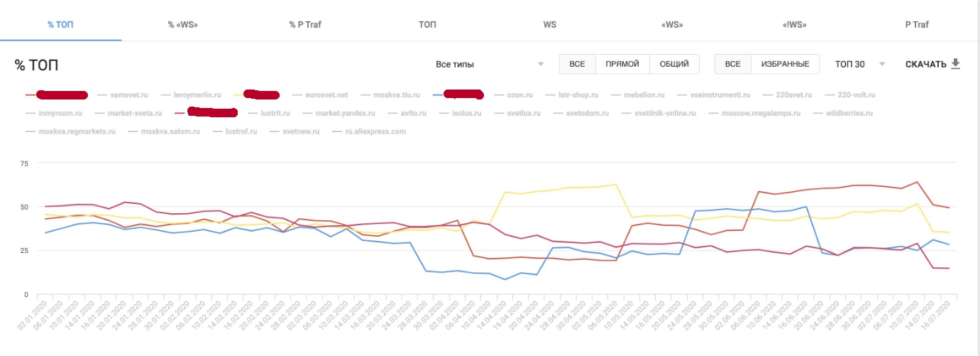Click the ИЗБРАННЫЕ button

coord(785,65)
